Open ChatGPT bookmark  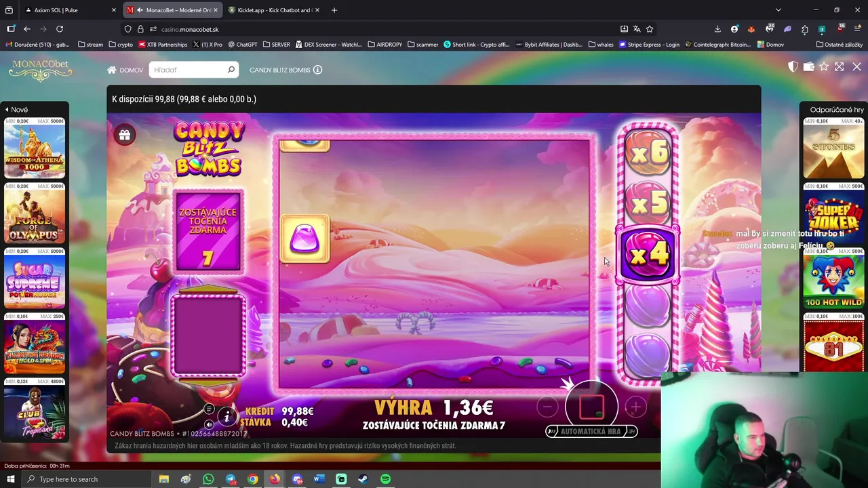243,45
